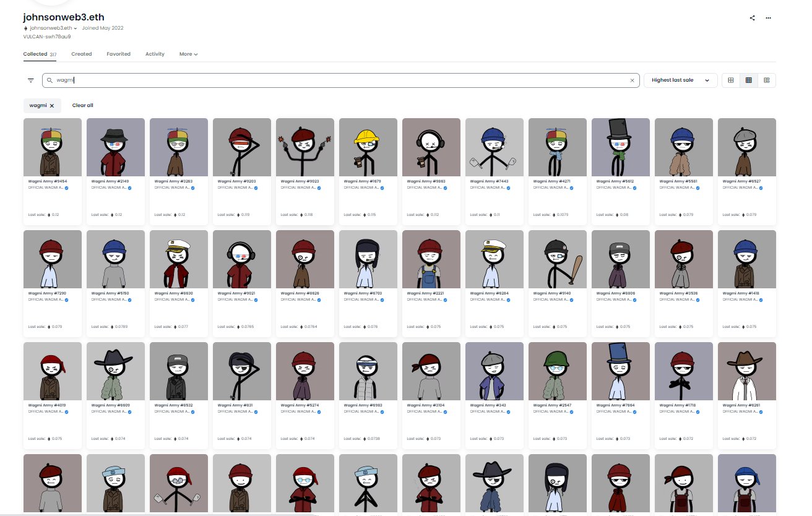
Task: Click Last sale 0.1079 on #4271 card
Action: pyautogui.click(x=551, y=215)
